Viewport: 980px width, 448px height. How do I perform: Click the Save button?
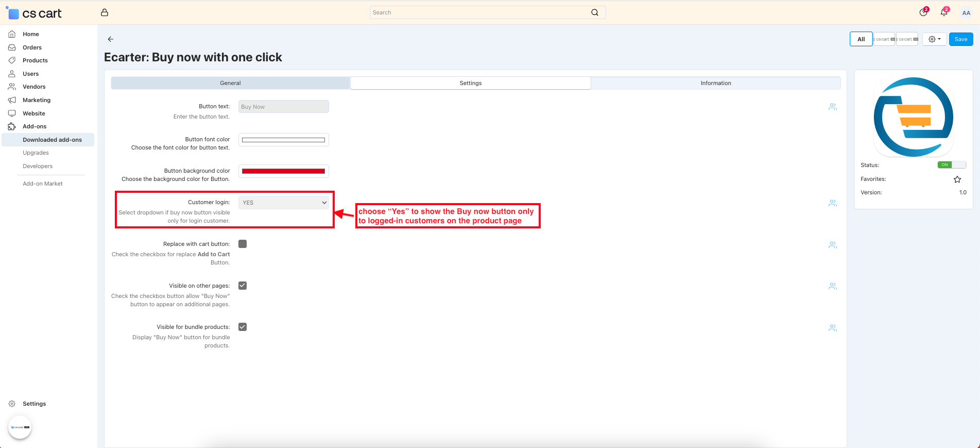pyautogui.click(x=960, y=39)
